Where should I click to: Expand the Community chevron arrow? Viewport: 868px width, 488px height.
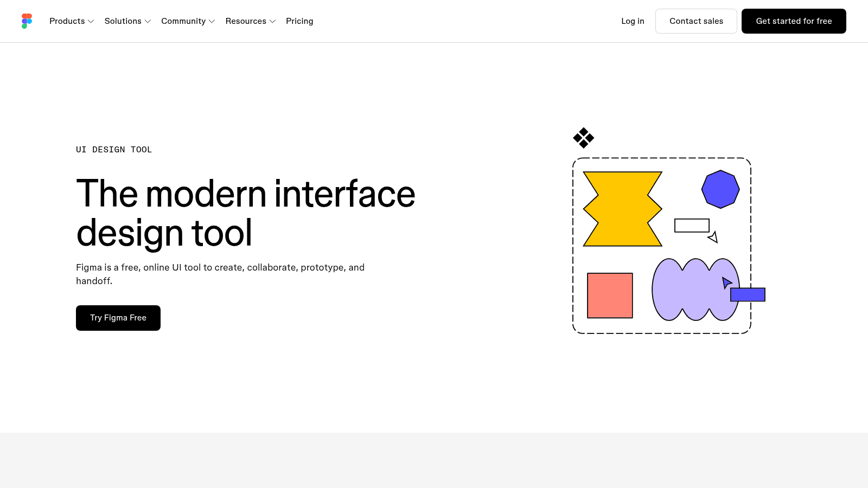click(212, 22)
